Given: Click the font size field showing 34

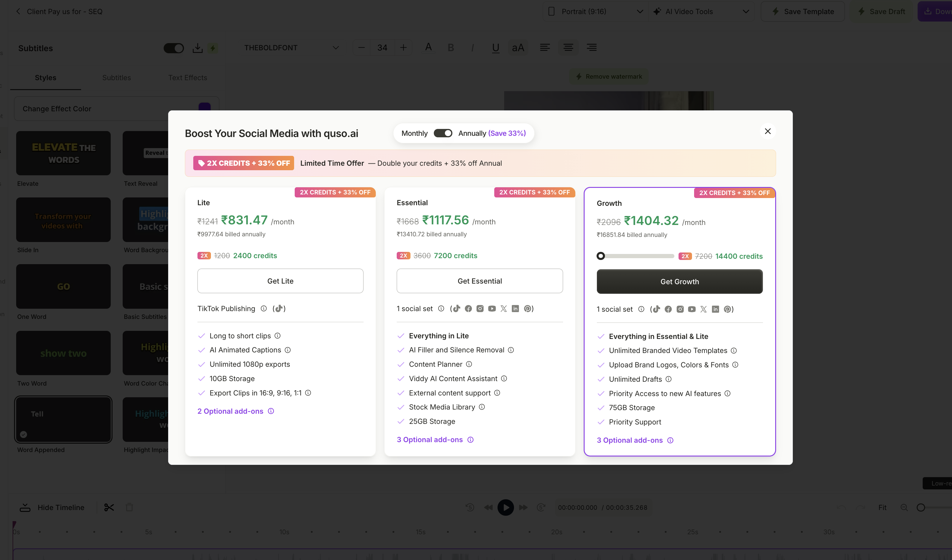Looking at the screenshot, I should (x=382, y=48).
